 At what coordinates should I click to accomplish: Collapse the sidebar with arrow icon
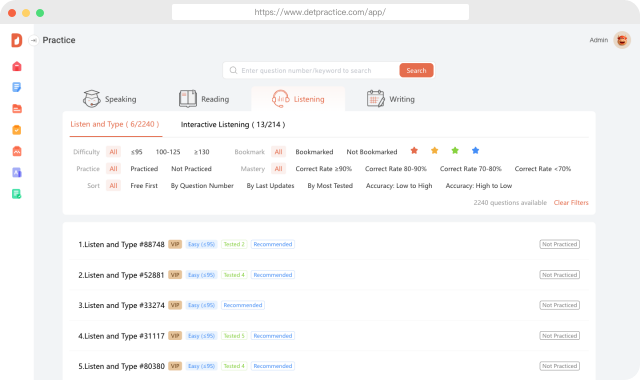[x=33, y=40]
